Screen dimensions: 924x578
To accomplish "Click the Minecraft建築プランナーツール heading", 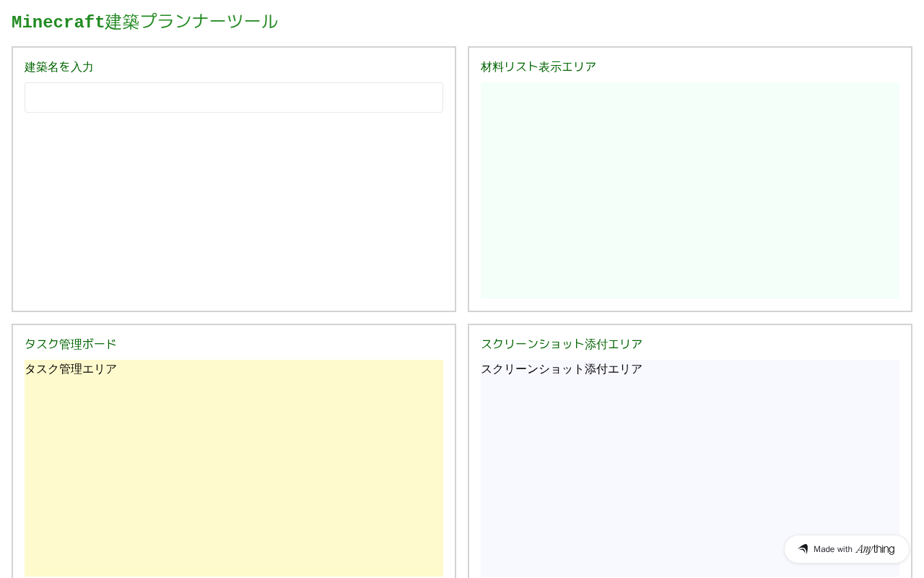I will coord(144,22).
